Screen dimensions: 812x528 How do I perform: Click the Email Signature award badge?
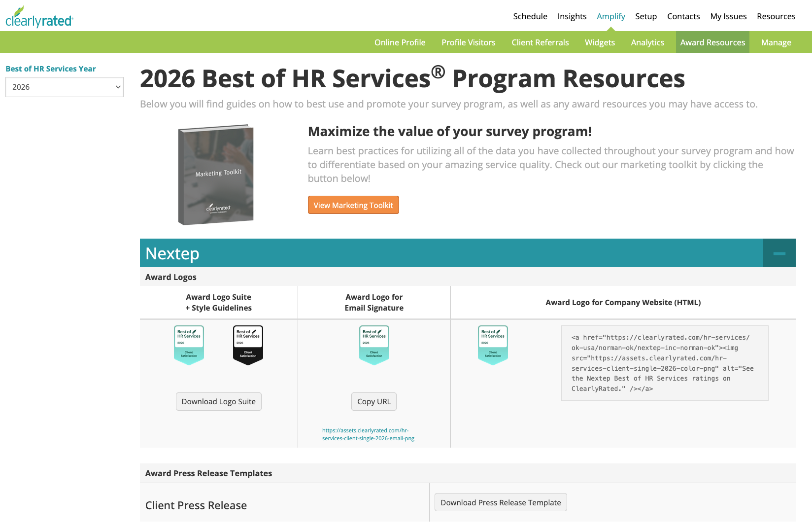pos(374,345)
